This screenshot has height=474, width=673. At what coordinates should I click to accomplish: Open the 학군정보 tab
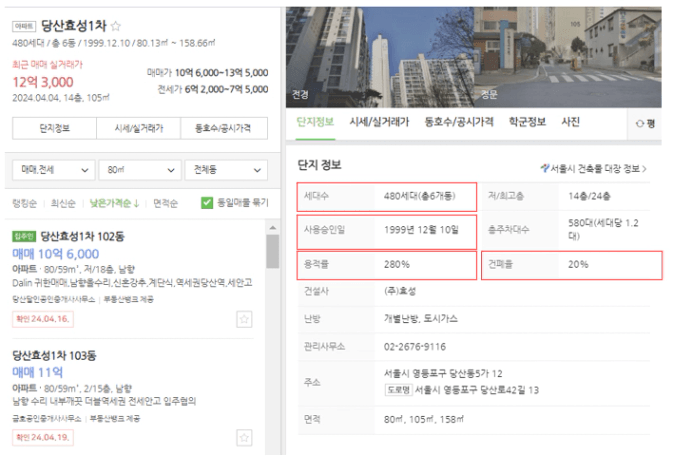click(x=527, y=122)
